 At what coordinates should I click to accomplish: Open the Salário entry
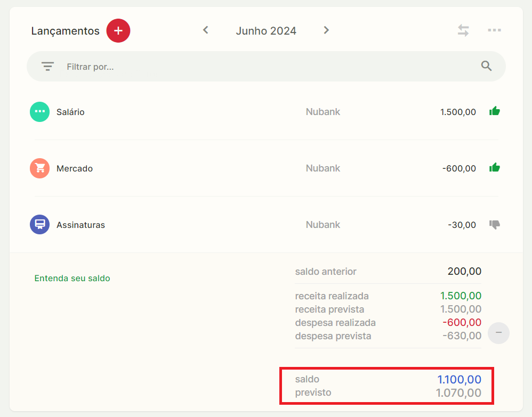(266, 112)
